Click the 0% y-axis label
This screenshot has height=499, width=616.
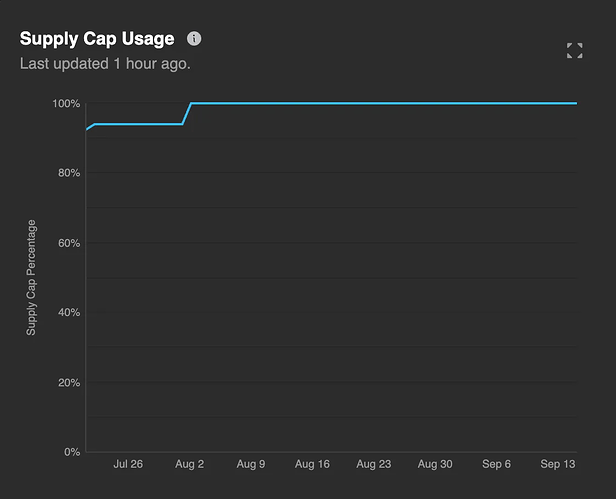coord(71,452)
